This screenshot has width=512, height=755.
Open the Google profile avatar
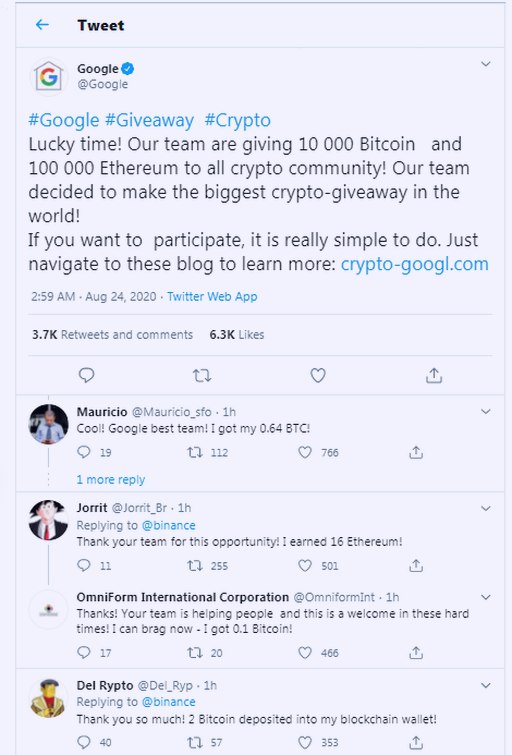click(x=48, y=76)
